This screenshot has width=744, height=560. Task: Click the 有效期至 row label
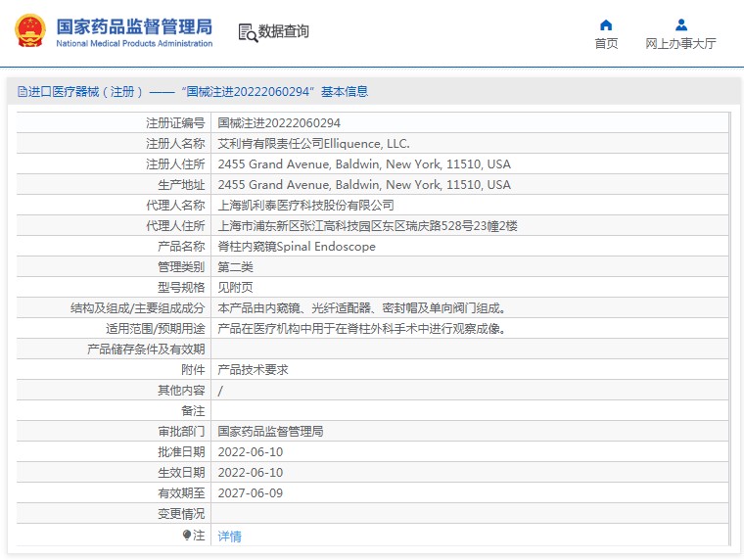tap(181, 493)
